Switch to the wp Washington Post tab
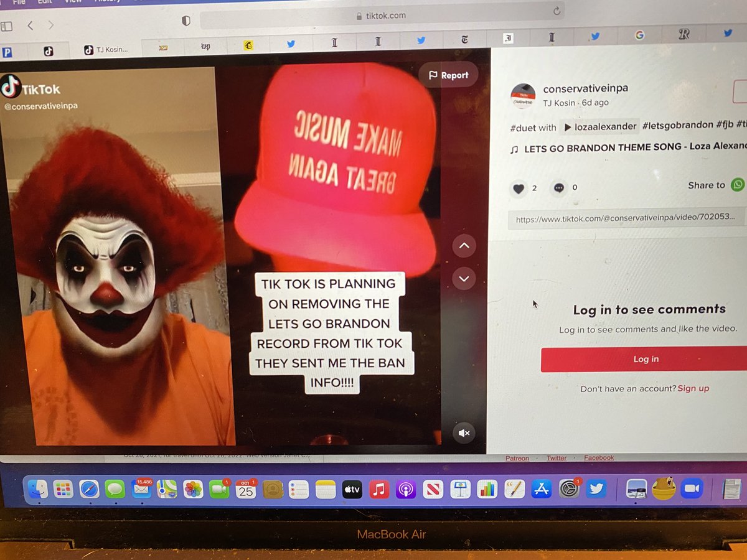Image resolution: width=747 pixels, height=560 pixels. (205, 46)
